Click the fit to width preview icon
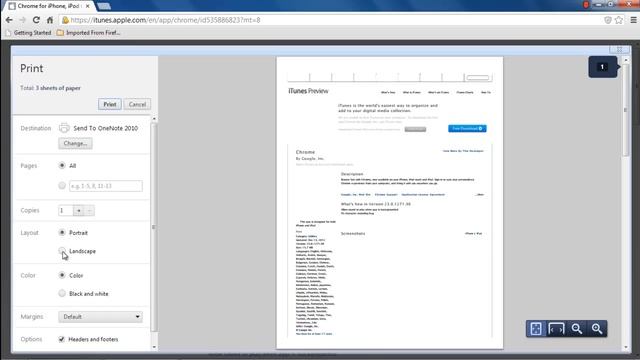Viewport: 640px width, 360px height. click(x=556, y=329)
